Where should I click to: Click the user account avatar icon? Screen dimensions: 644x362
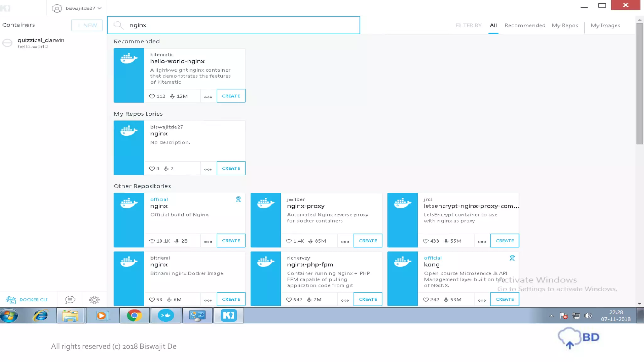tap(57, 8)
